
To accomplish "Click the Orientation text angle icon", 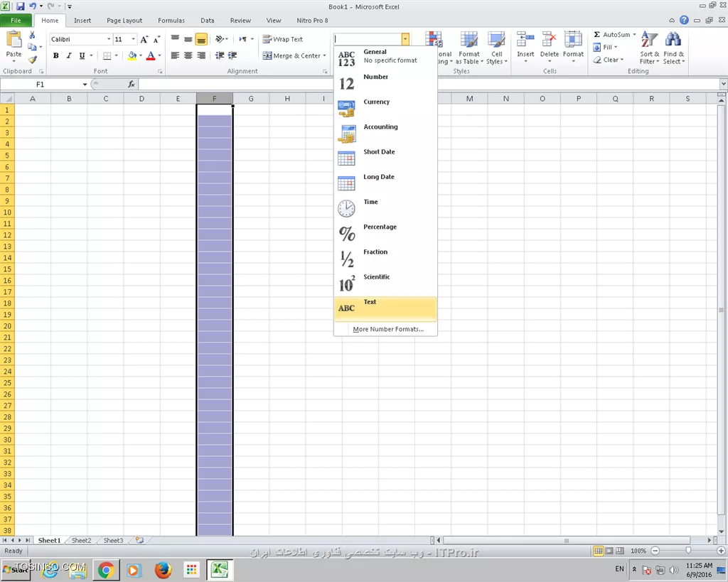I will (220, 40).
